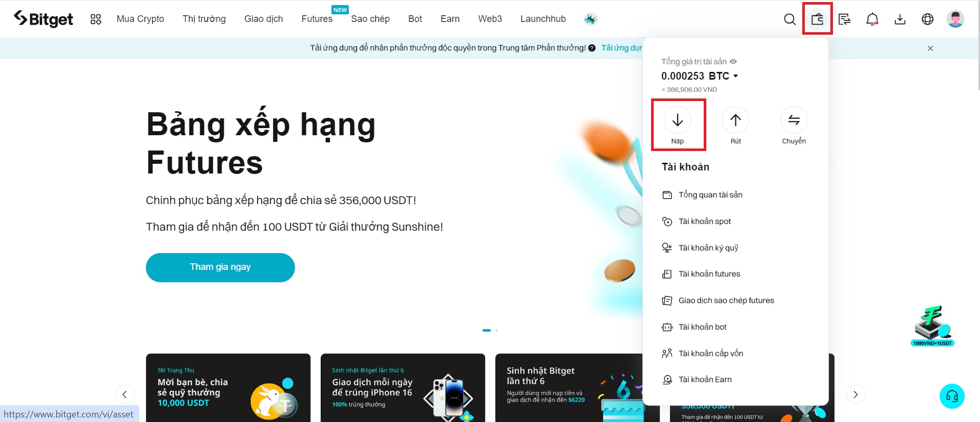Open Bot menu
Screen dimensions: 980x422
click(x=415, y=19)
